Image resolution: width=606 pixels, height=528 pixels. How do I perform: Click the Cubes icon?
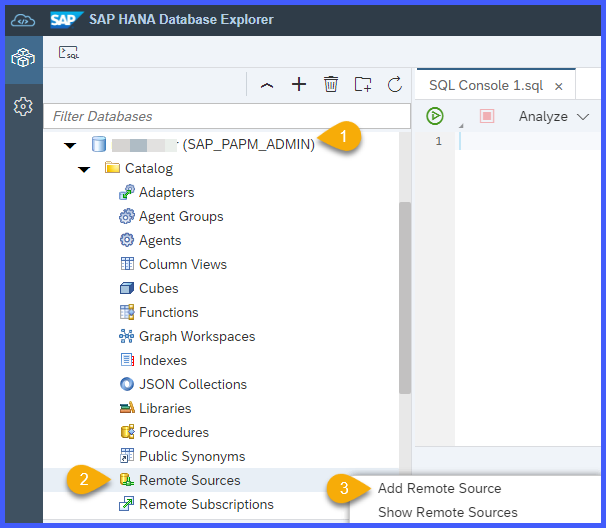pos(127,288)
